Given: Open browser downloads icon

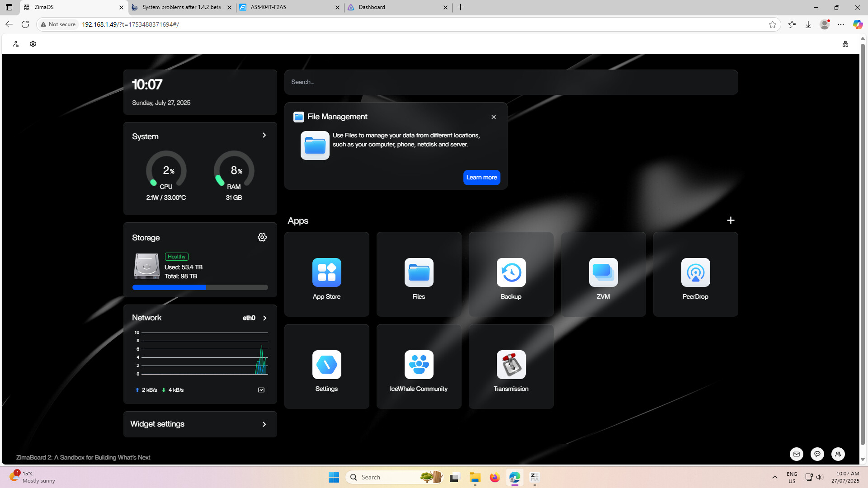Looking at the screenshot, I should pos(808,24).
